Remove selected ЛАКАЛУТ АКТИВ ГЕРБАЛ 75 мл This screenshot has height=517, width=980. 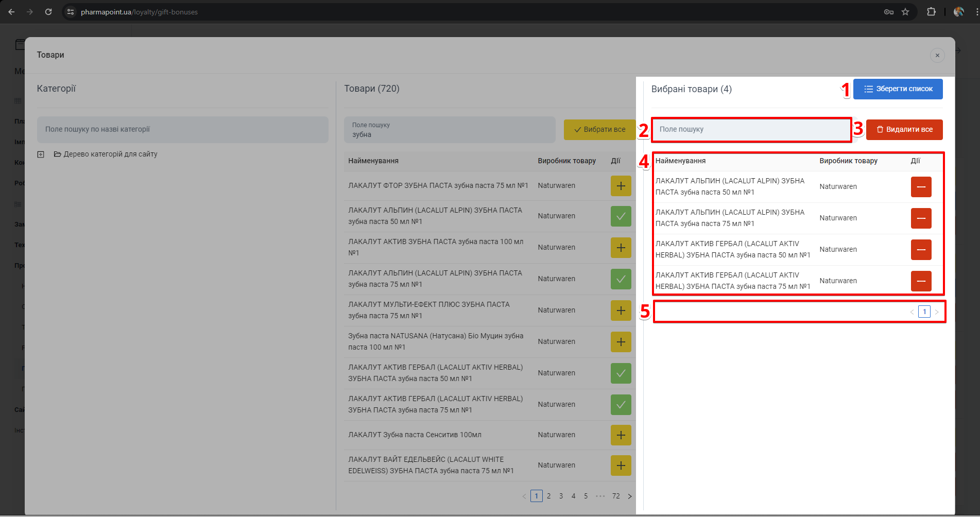click(x=921, y=281)
